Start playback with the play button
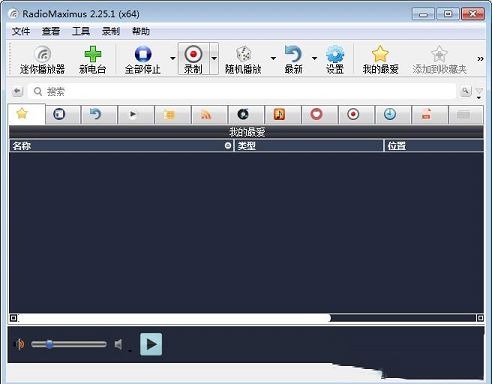 point(151,344)
